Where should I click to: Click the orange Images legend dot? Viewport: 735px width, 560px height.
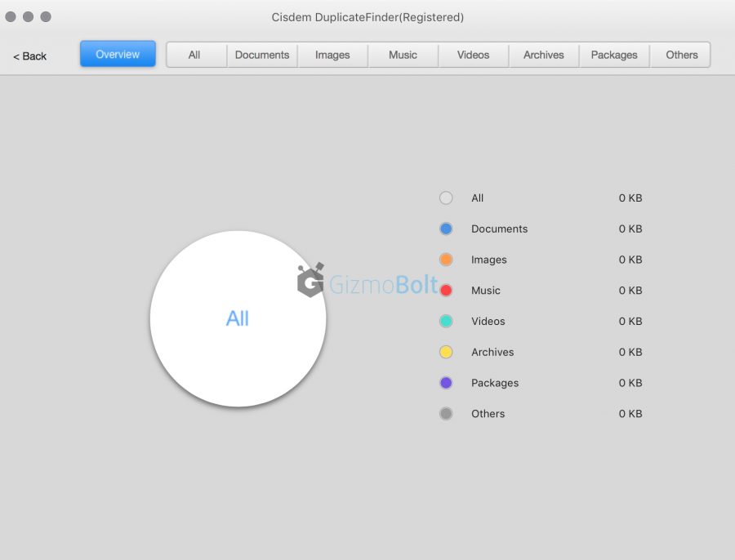[x=446, y=260]
